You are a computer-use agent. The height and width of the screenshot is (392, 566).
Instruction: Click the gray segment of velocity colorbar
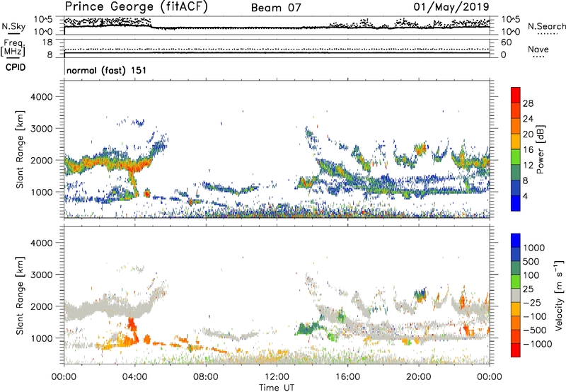point(516,296)
